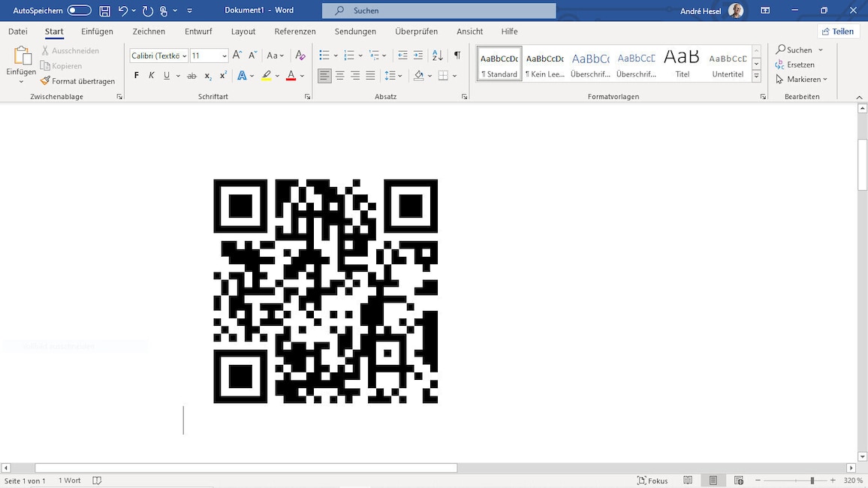Viewport: 868px width, 488px height.
Task: Click the Teilen button
Action: [x=838, y=32]
